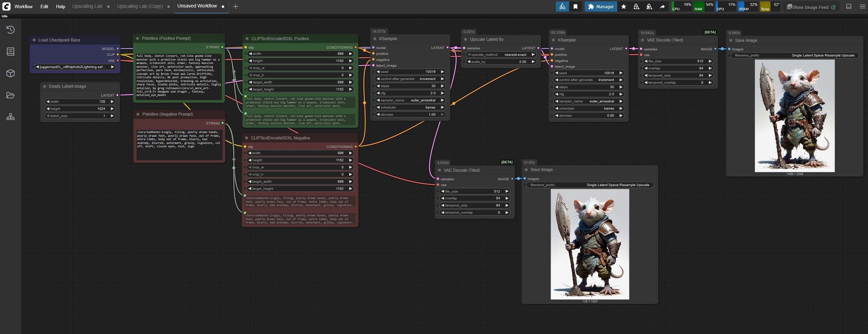Open the Manager button
Screen dimensions: 868x334
[x=601, y=6]
